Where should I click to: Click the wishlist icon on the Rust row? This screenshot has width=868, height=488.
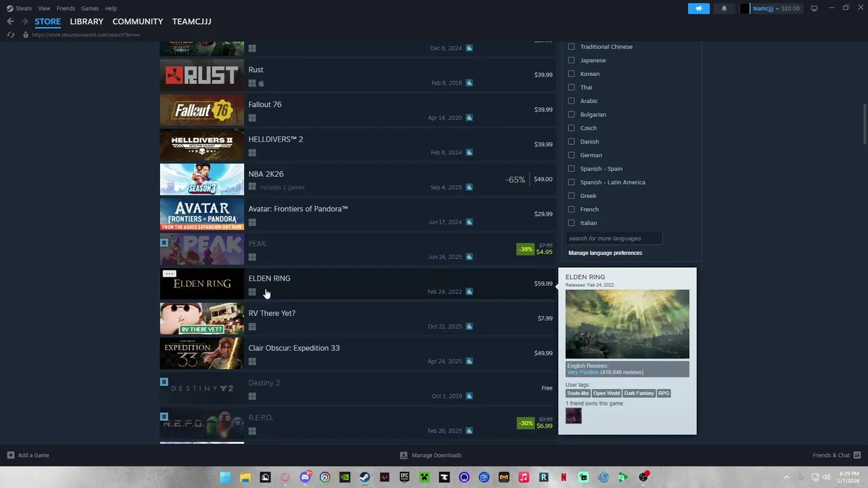469,83
